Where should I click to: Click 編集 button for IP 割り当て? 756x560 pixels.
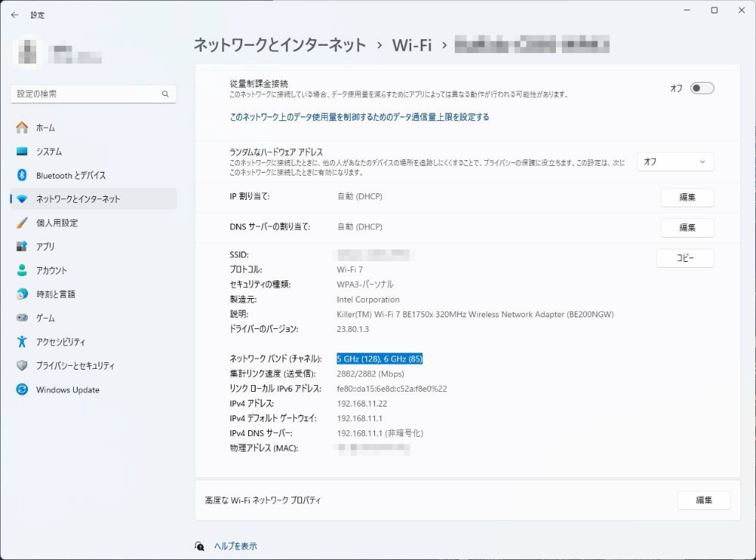coord(687,197)
